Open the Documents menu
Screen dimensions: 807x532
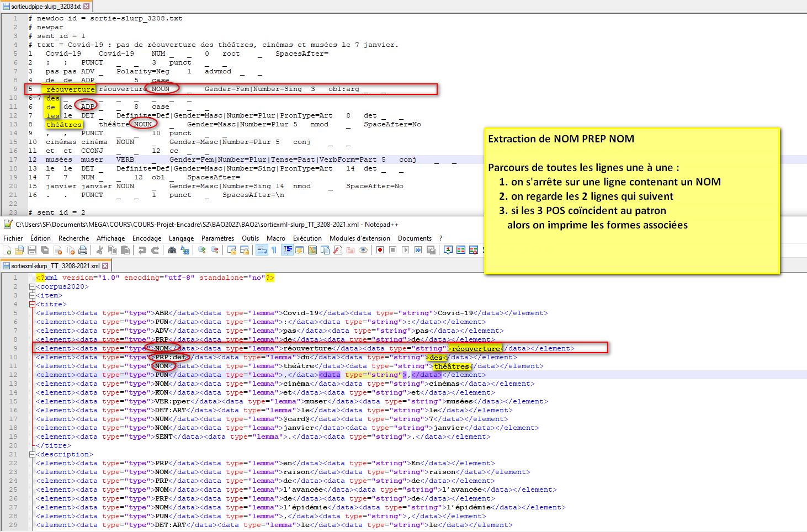[x=415, y=238]
